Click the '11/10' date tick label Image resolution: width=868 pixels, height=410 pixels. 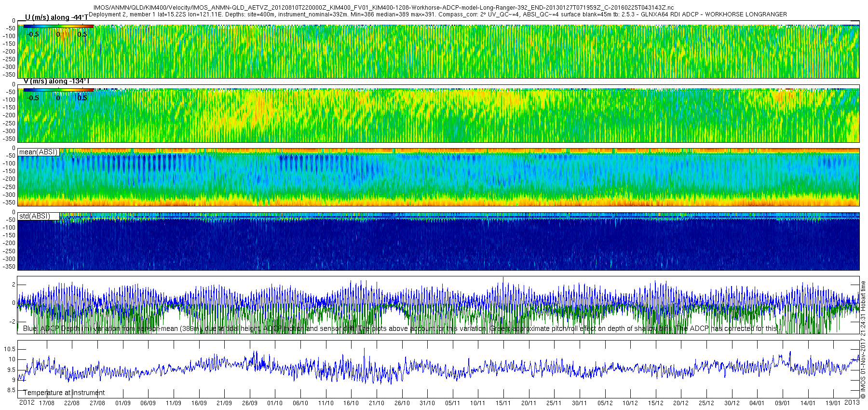326,403
